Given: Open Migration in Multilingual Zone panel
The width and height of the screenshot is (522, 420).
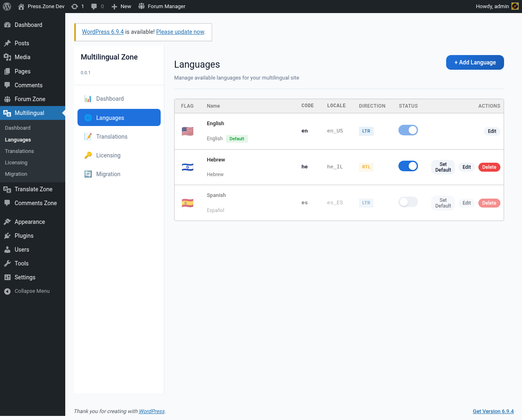Looking at the screenshot, I should point(119,174).
